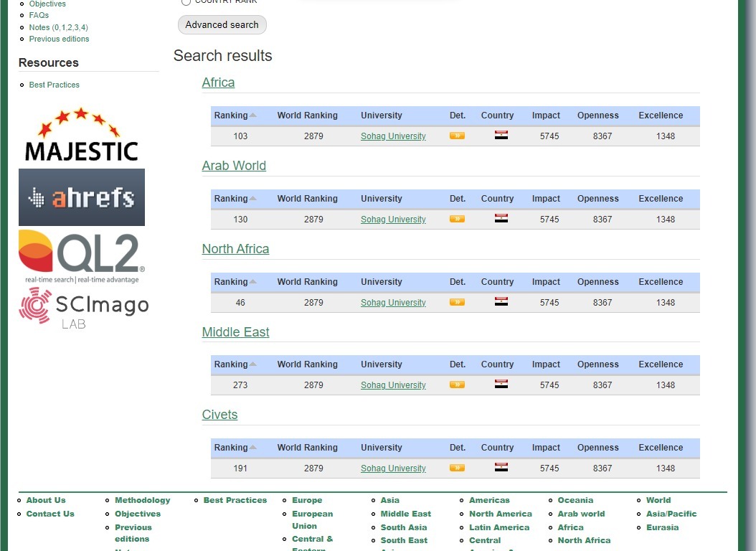
Task: Click orange details arrow in Civets table
Action: [457, 468]
